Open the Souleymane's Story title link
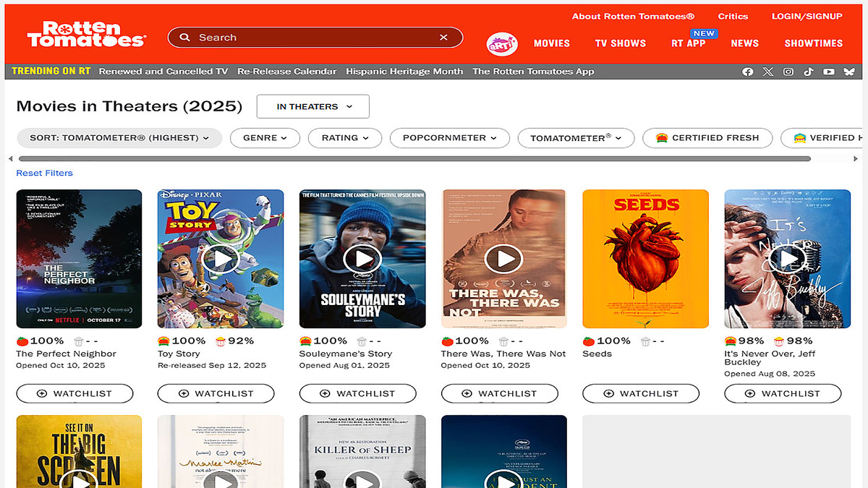This screenshot has width=868, height=488. [346, 354]
